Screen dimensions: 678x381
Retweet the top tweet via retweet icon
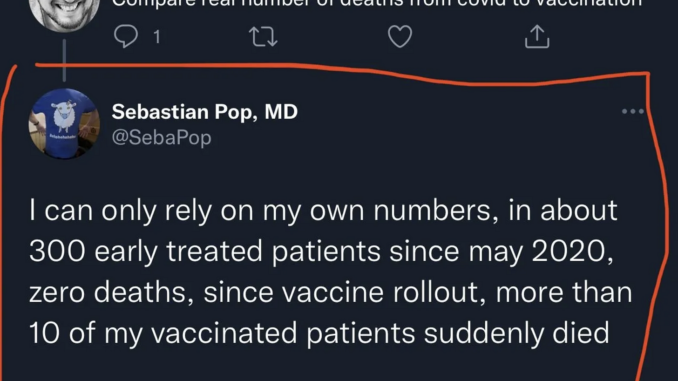(263, 37)
